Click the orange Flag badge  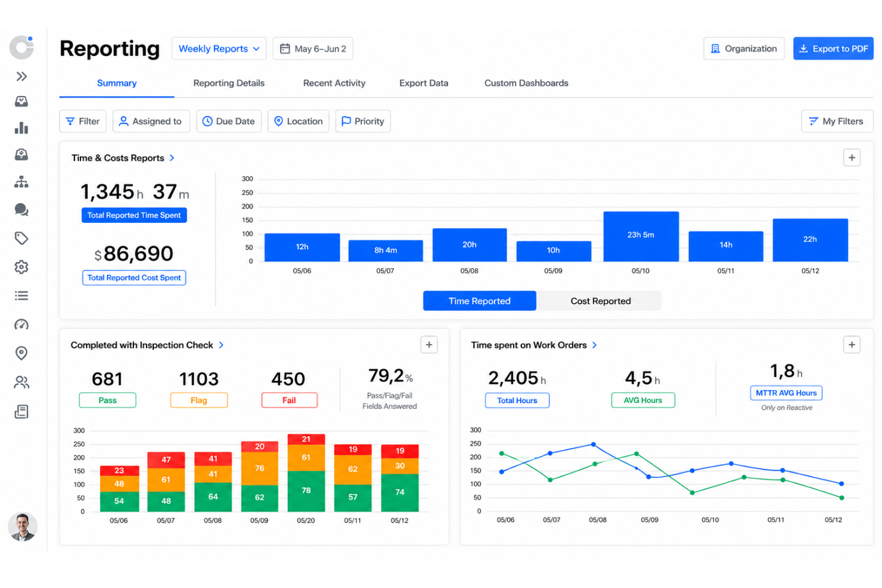coord(199,400)
